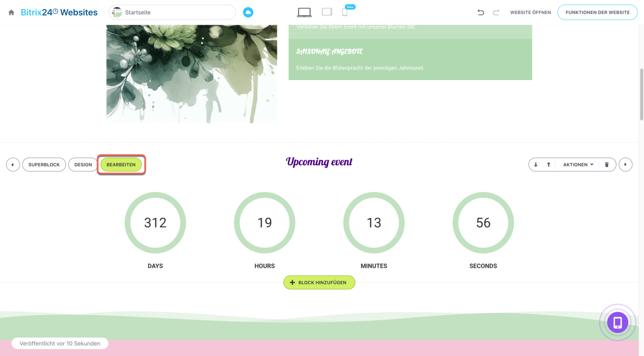Viewport: 644px width, 356px height.
Task: Click the 56 seconds countdown circle
Action: coord(483,223)
